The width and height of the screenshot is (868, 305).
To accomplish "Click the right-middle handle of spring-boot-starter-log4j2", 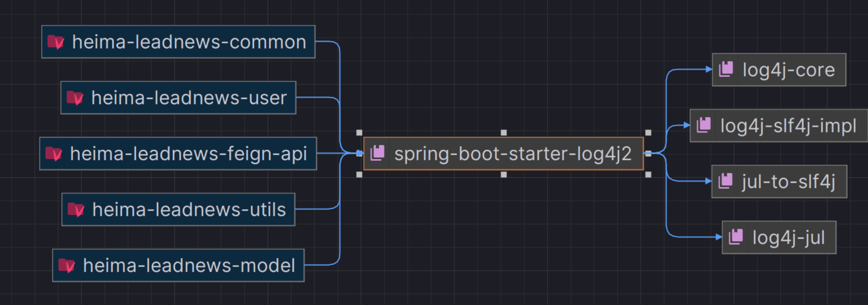I will click(x=648, y=153).
